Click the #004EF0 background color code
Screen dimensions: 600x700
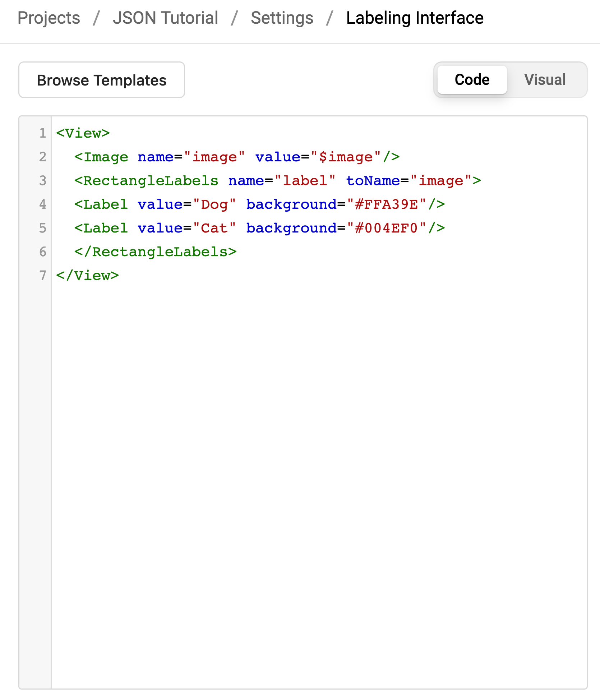pos(386,228)
